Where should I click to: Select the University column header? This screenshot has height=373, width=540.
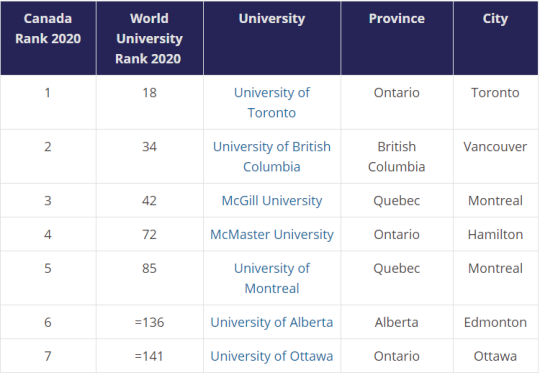tap(272, 38)
